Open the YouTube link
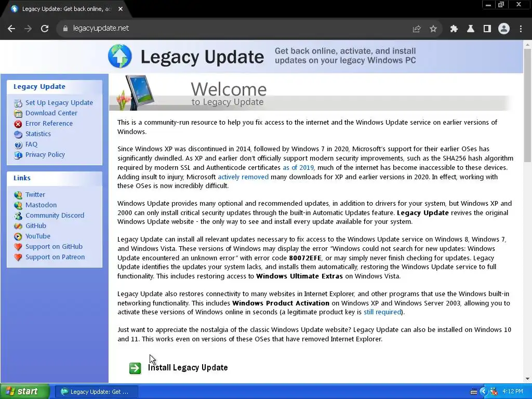Image resolution: width=532 pixels, height=399 pixels. [37, 236]
